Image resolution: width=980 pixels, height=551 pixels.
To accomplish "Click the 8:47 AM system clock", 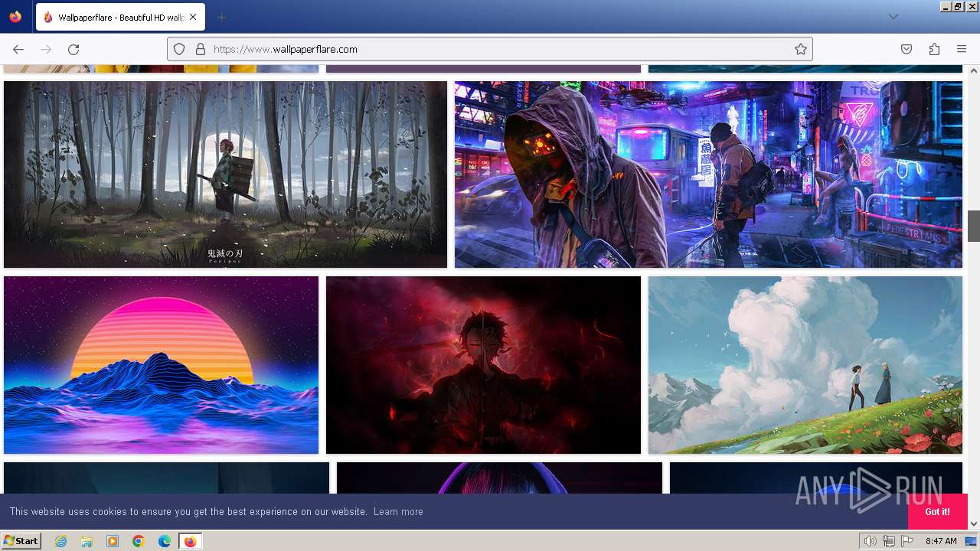I will (941, 541).
